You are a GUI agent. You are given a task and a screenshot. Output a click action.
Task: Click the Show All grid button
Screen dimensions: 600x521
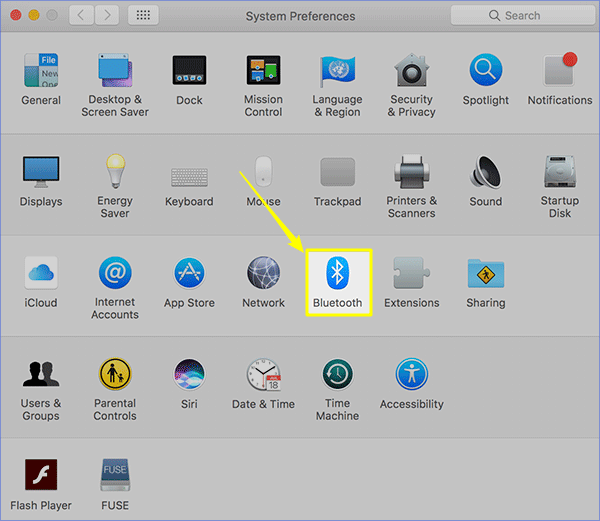[143, 15]
